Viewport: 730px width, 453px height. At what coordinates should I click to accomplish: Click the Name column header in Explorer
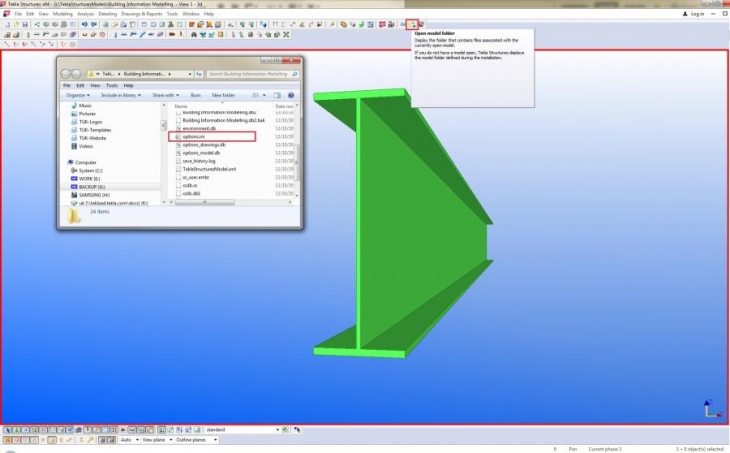point(181,106)
